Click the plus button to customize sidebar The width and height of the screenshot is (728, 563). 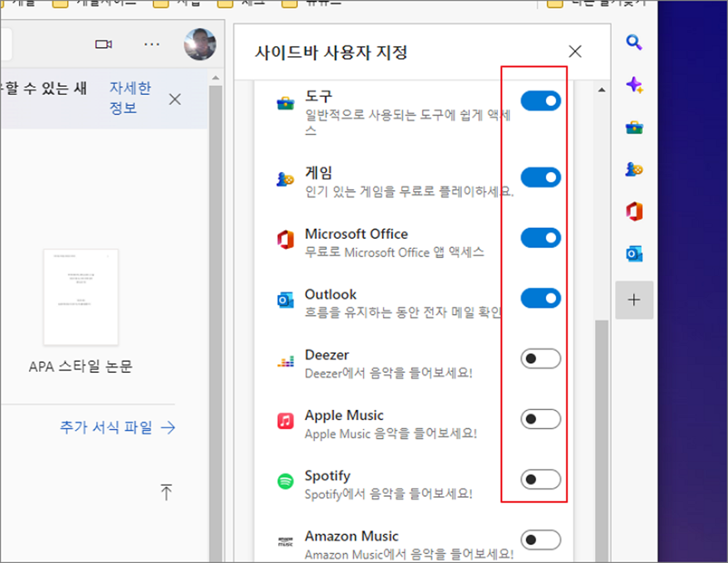[x=634, y=300]
